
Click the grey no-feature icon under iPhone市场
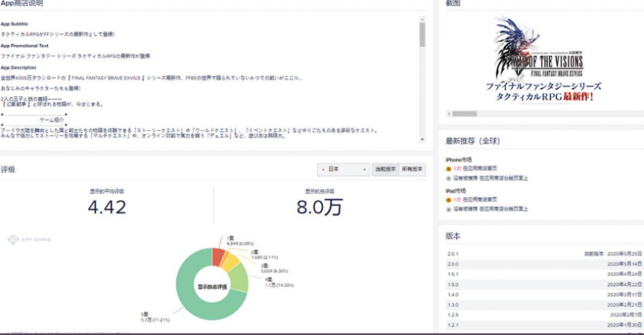click(x=449, y=178)
